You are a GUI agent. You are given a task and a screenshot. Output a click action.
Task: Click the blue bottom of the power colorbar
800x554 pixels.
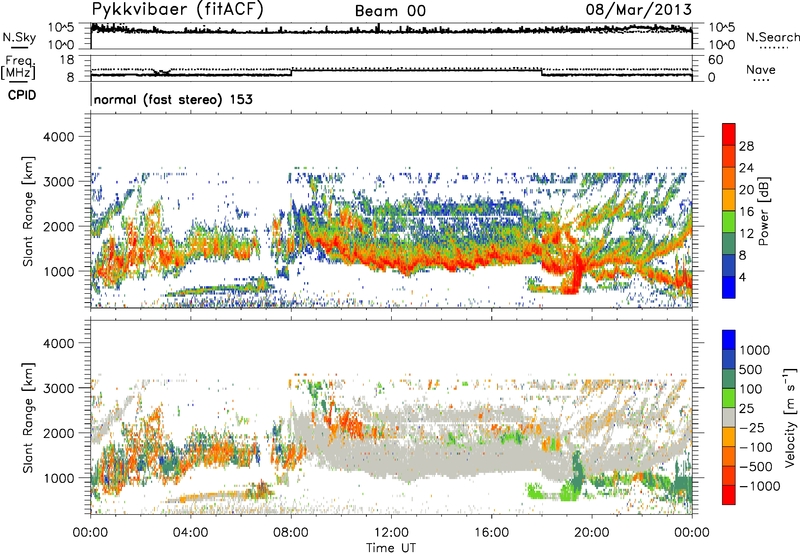(x=729, y=287)
